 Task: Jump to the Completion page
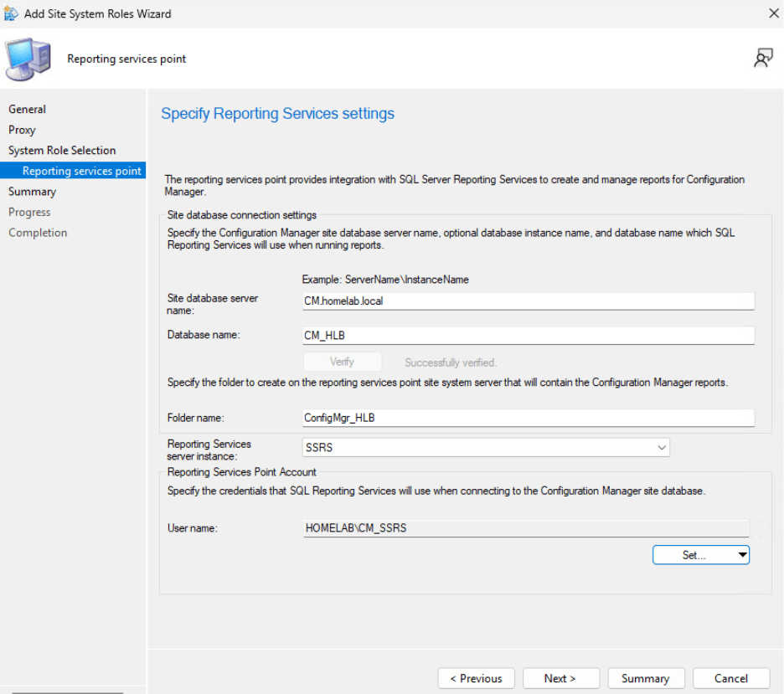[x=38, y=232]
